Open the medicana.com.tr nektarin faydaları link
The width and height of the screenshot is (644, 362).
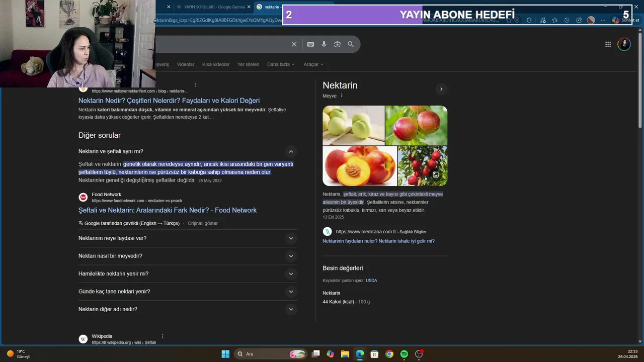378,241
